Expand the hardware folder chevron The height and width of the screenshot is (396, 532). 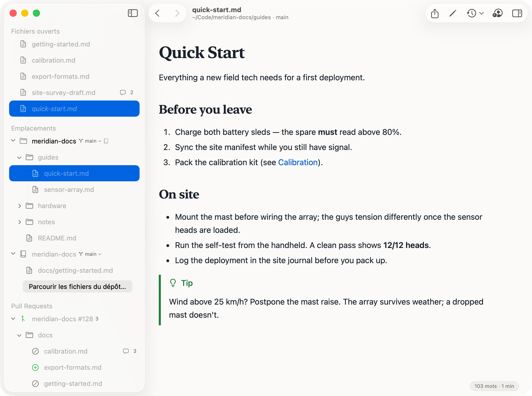click(x=19, y=206)
